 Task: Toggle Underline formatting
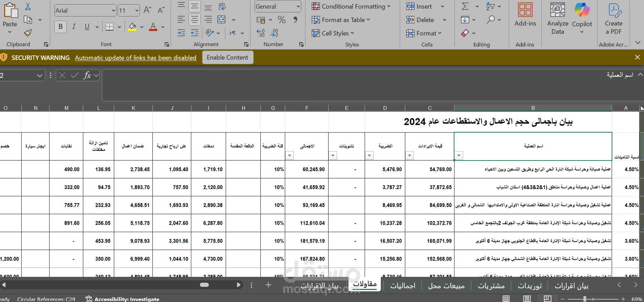pos(87,27)
